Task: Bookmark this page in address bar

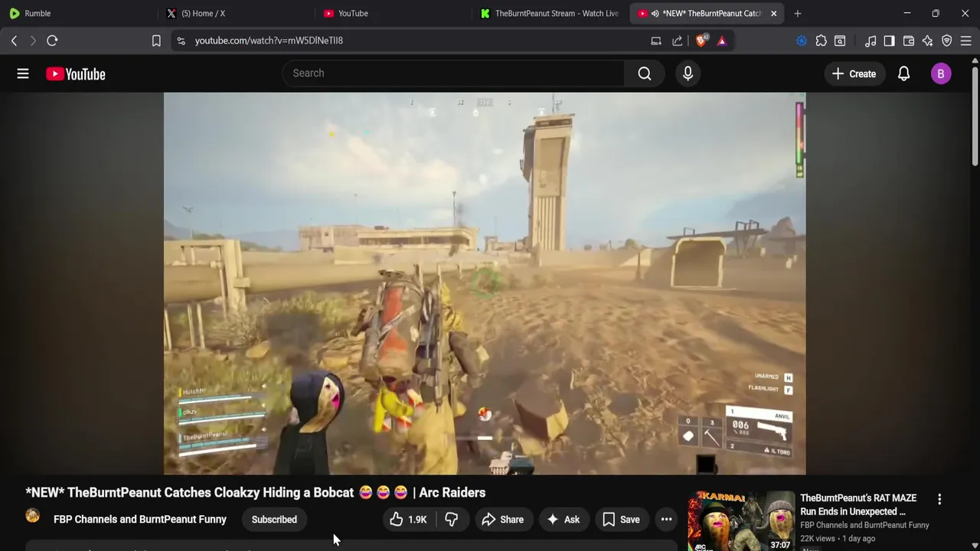Action: click(156, 41)
